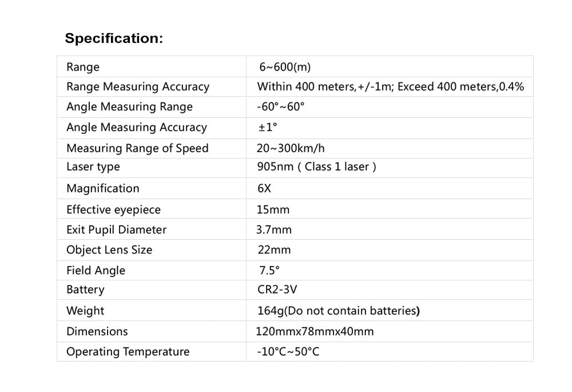The image size is (572, 392).
Task: Click the "Specification:" heading
Action: coord(114,38)
